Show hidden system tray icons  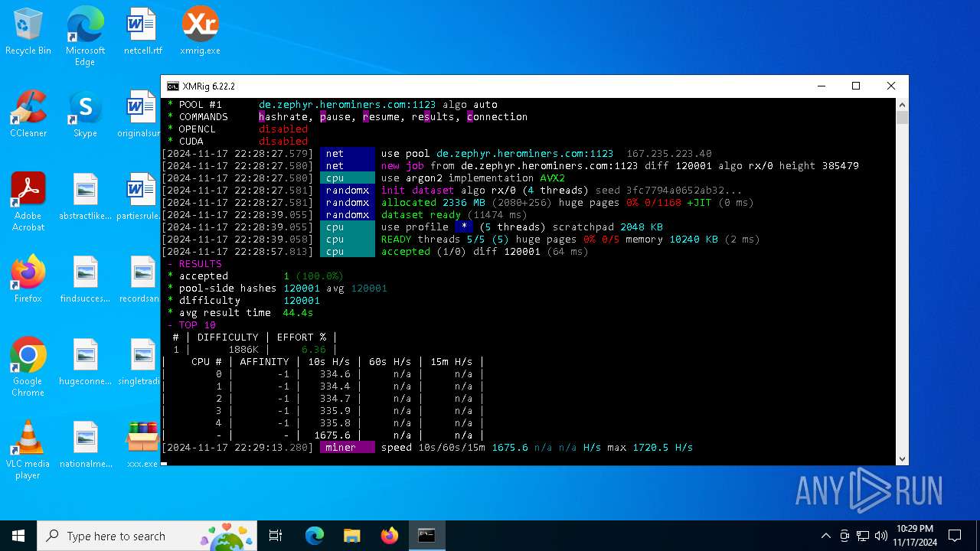[x=825, y=536]
